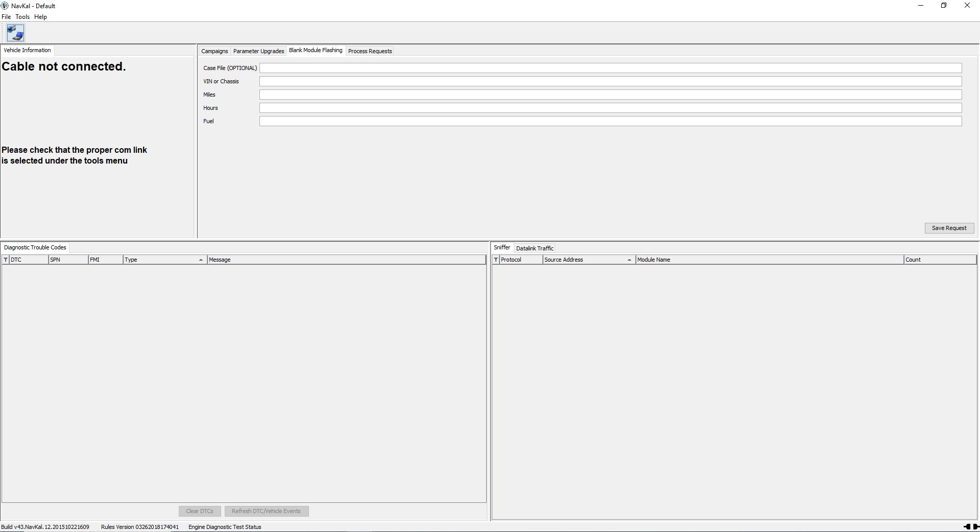Image resolution: width=980 pixels, height=532 pixels.
Task: Sort by the DTC column header
Action: click(29, 260)
